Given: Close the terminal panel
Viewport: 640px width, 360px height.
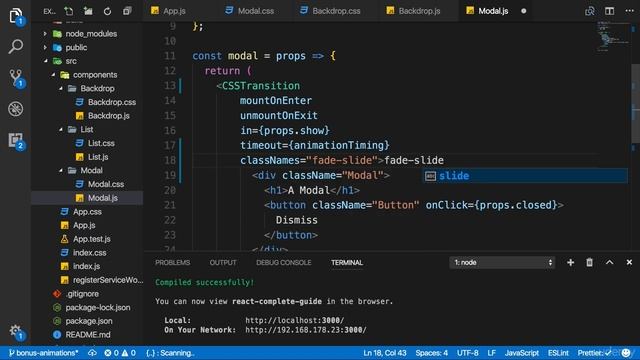Looking at the screenshot, I should pos(629,262).
